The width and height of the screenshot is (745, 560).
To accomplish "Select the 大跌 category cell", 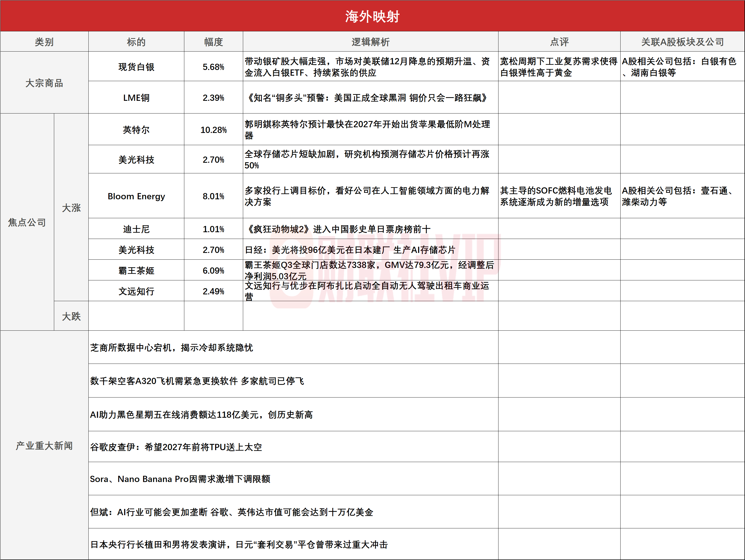I will [71, 316].
